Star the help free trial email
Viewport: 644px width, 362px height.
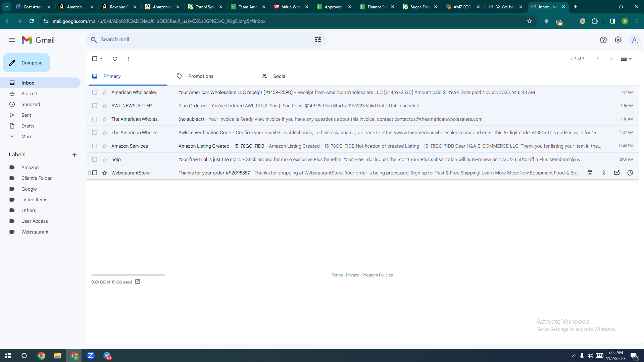pos(105,159)
